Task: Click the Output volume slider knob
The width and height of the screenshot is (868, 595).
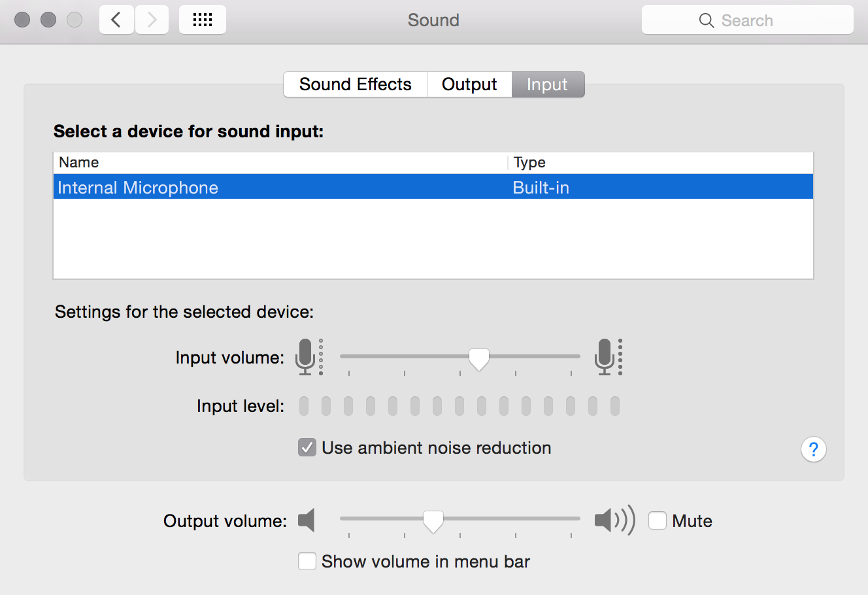Action: point(433,522)
